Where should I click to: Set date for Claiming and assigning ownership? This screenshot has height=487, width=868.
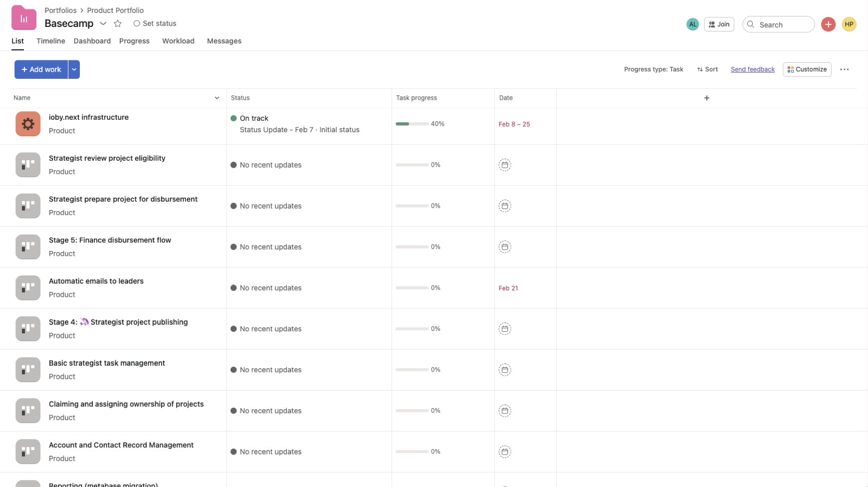pos(505,411)
